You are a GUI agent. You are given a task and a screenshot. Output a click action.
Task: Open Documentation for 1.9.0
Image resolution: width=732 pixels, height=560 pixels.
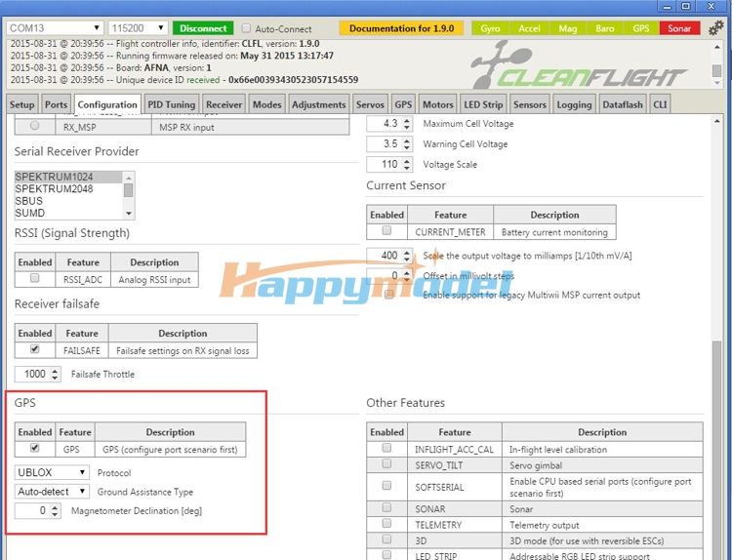[401, 28]
